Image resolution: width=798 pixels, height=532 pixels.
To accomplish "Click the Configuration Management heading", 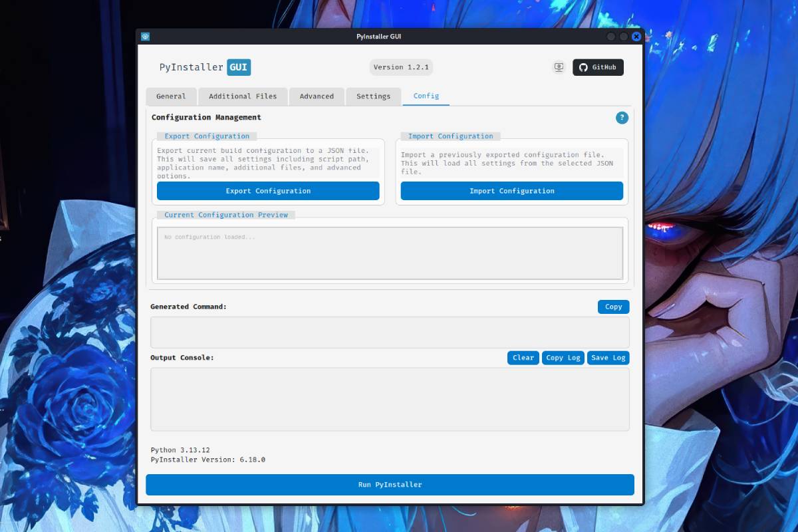I will [x=206, y=117].
